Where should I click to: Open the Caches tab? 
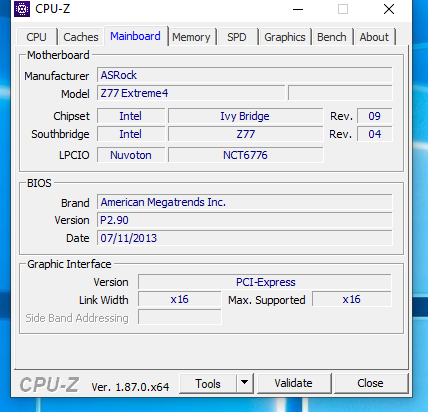click(81, 37)
